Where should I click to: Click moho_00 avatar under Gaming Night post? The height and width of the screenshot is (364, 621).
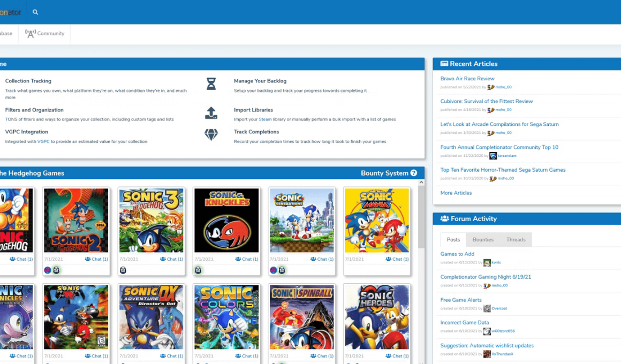[x=487, y=285]
